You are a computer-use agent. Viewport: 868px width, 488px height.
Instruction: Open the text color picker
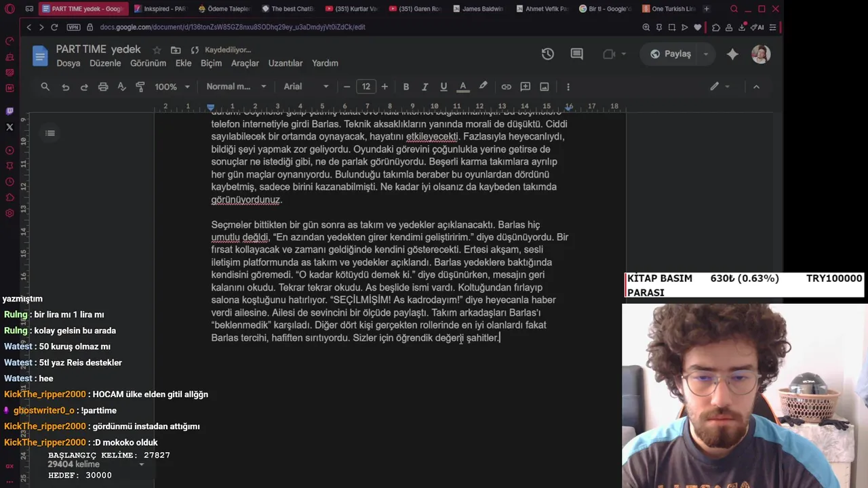coord(463,87)
